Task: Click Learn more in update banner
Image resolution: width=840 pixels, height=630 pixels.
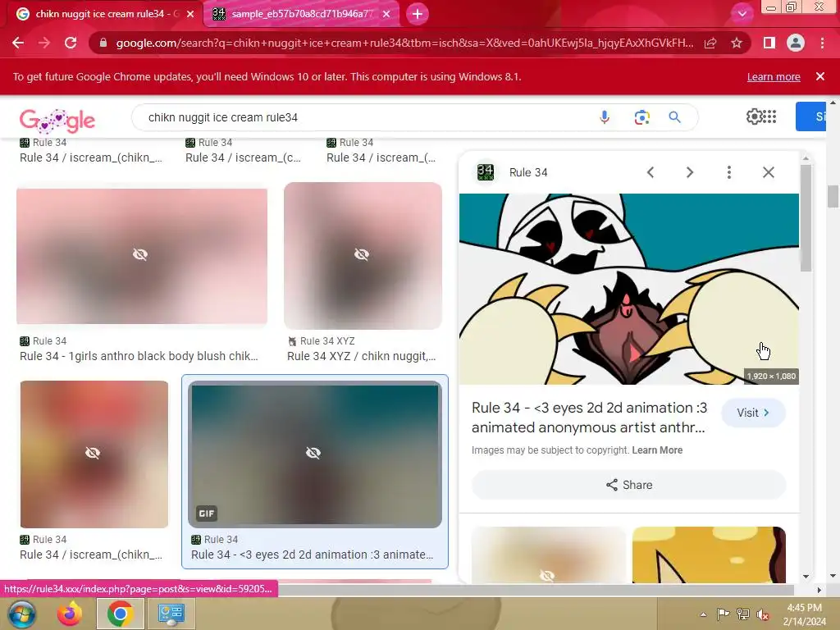Action: tap(773, 76)
